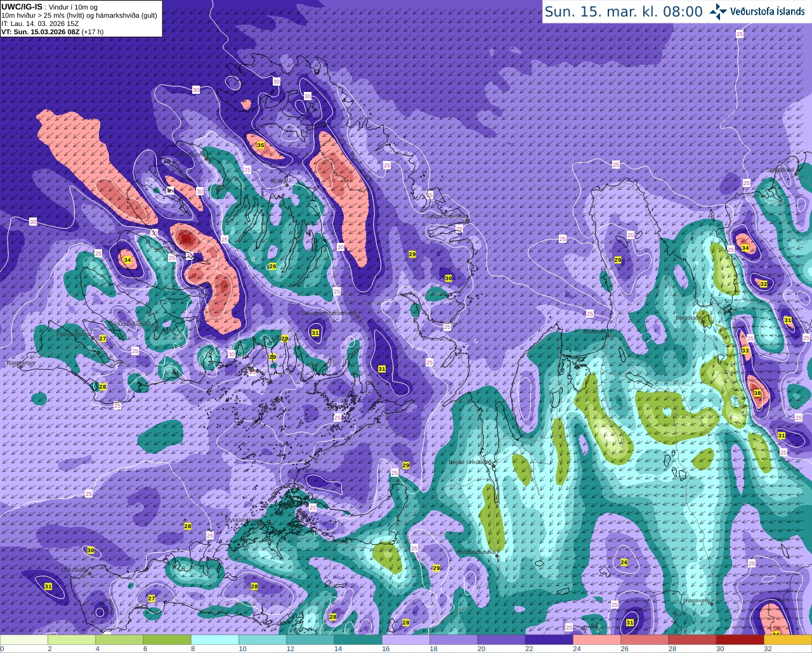The image size is (812, 653).
Task: Pick the light lavender 16–18 legend swatch
Action: tap(406, 640)
